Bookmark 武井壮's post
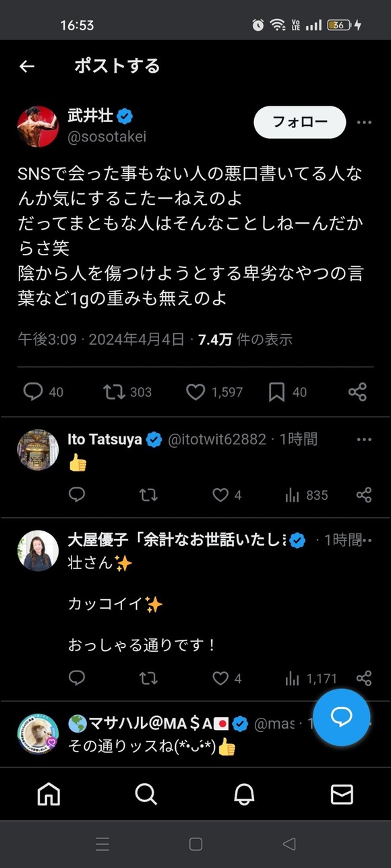The width and height of the screenshot is (391, 868). click(x=276, y=392)
